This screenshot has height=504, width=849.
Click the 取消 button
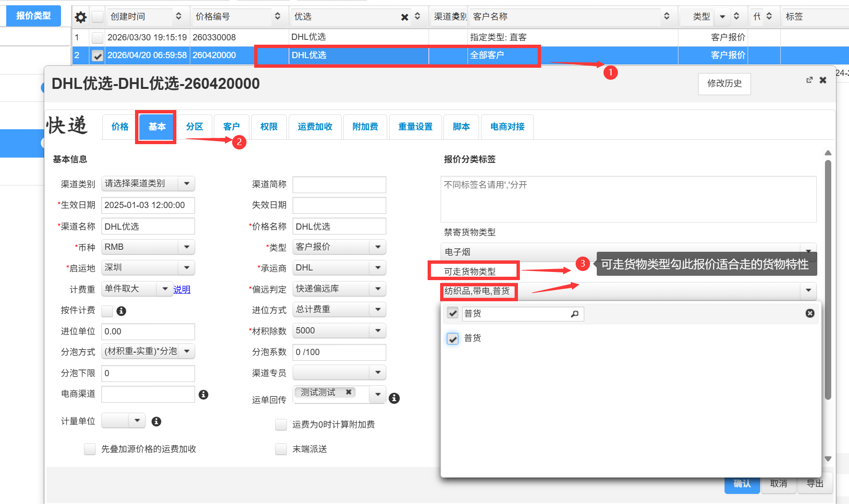point(778,484)
